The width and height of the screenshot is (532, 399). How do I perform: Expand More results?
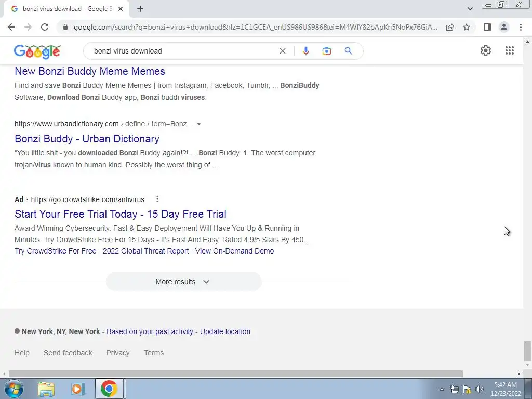183,282
